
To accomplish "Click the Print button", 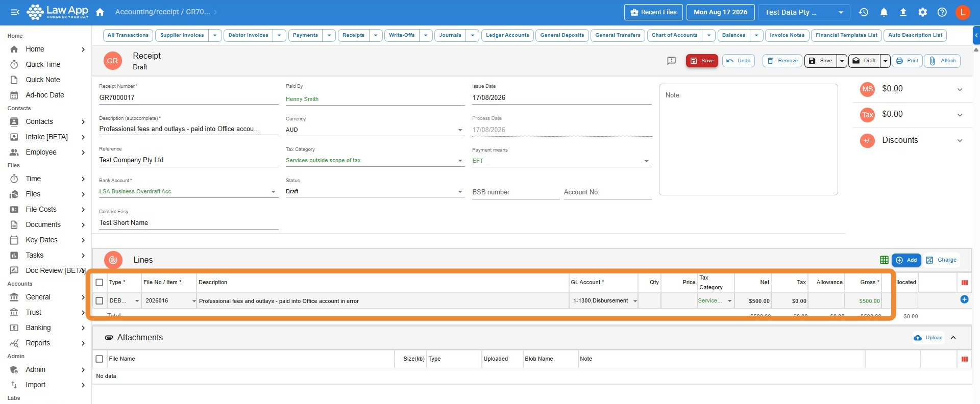I will click(907, 61).
